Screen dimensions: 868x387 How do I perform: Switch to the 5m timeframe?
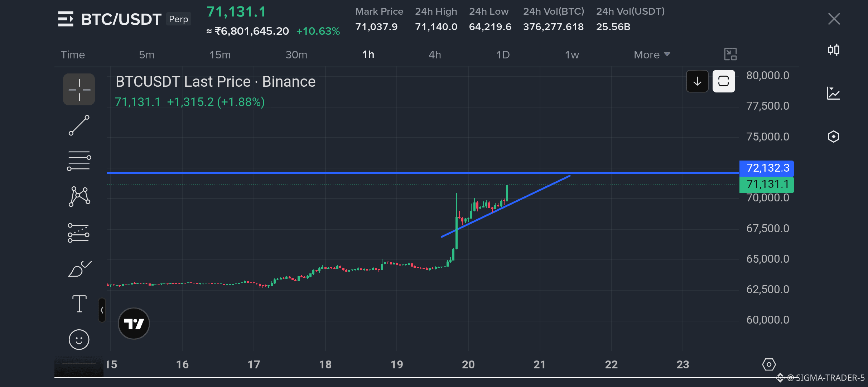pos(146,54)
